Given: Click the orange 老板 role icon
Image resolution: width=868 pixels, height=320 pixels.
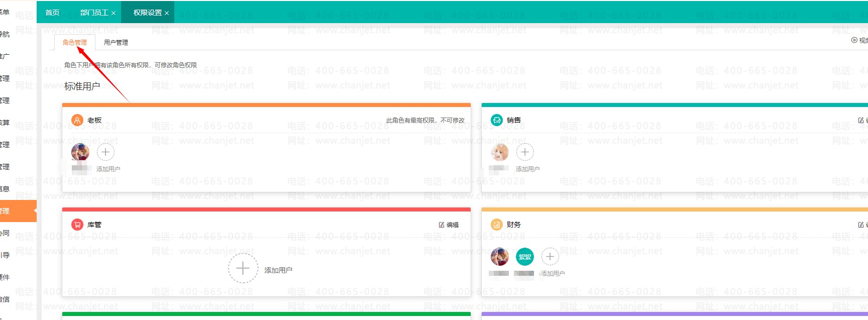Looking at the screenshot, I should pos(77,120).
